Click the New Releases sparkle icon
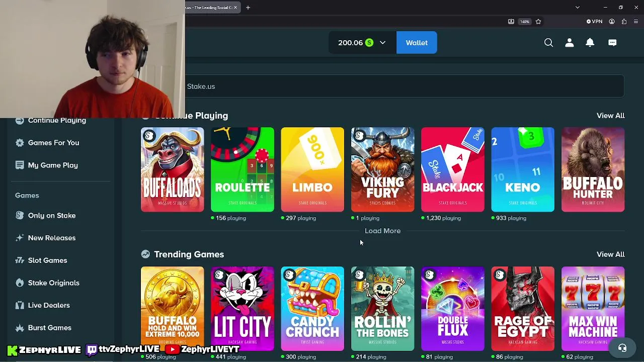Viewport: 644px width, 362px height. click(20, 238)
